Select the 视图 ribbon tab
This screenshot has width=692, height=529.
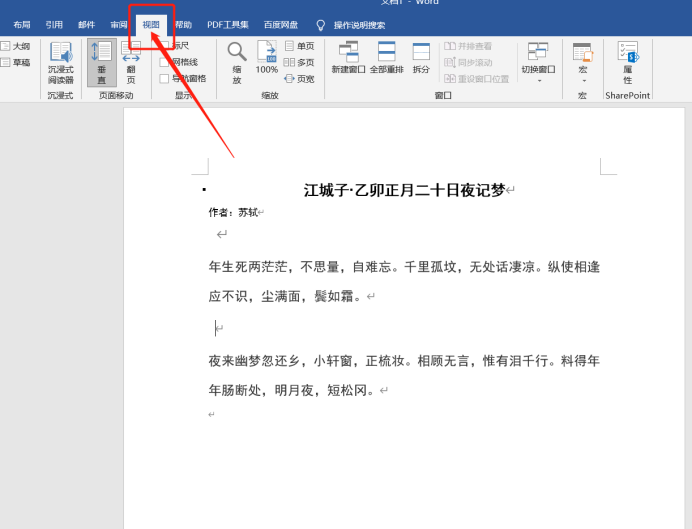151,25
